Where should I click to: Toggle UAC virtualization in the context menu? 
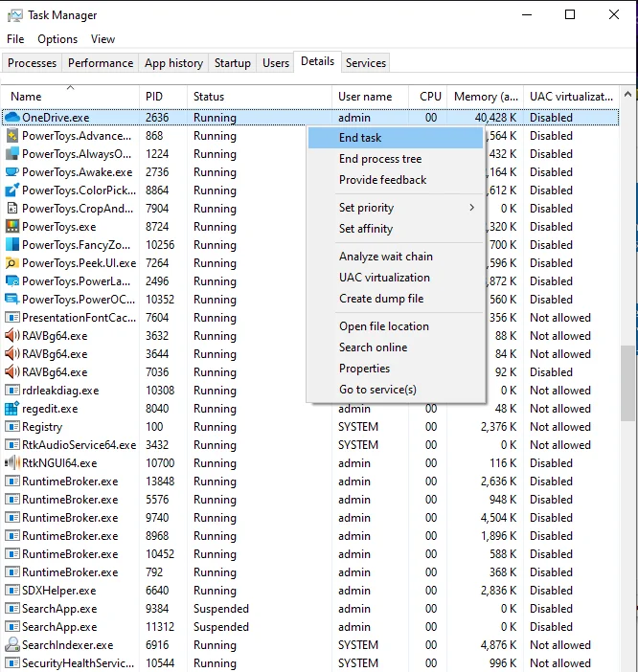point(396,278)
